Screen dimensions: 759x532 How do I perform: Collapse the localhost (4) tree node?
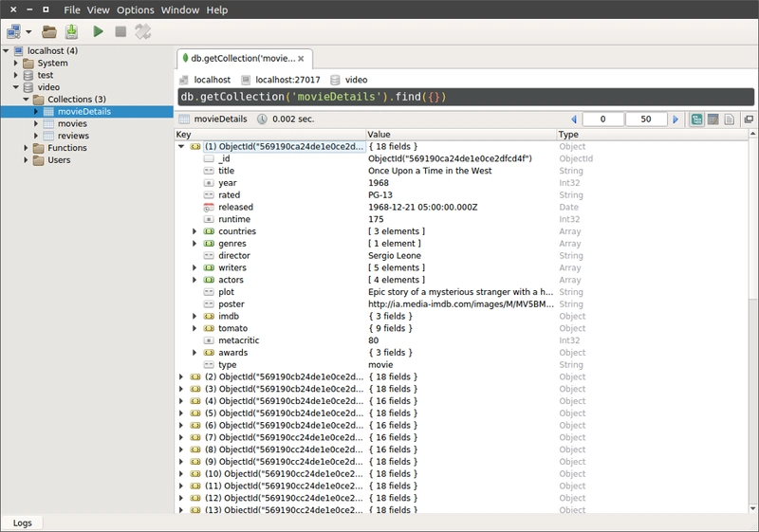pyautogui.click(x=6, y=51)
